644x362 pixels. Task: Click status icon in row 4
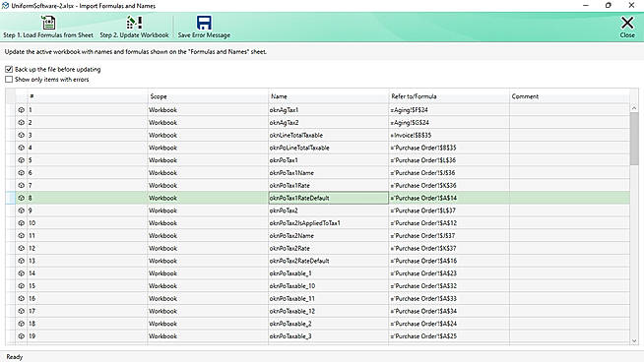click(x=22, y=148)
